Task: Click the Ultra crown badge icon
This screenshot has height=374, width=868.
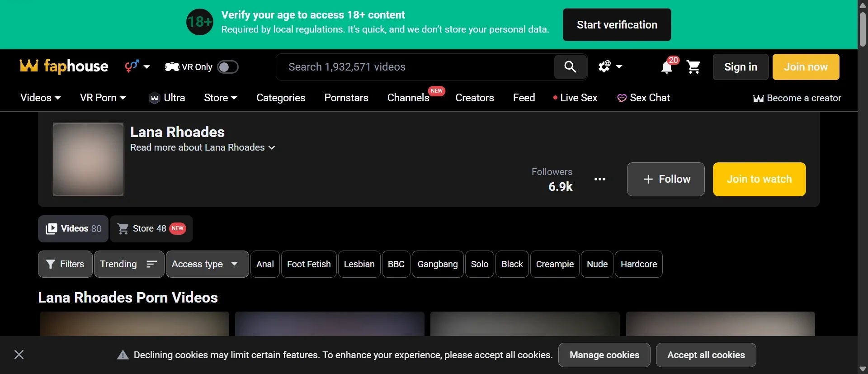Action: 155,98
